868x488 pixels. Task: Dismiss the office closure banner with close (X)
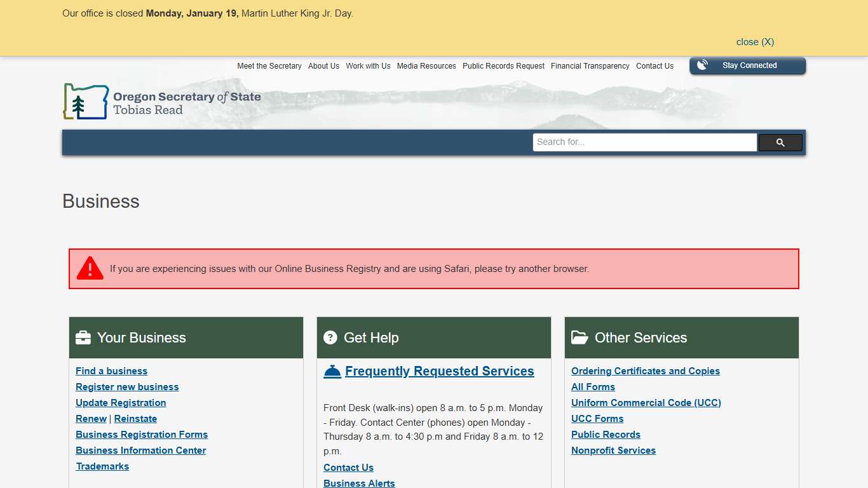(x=755, y=42)
